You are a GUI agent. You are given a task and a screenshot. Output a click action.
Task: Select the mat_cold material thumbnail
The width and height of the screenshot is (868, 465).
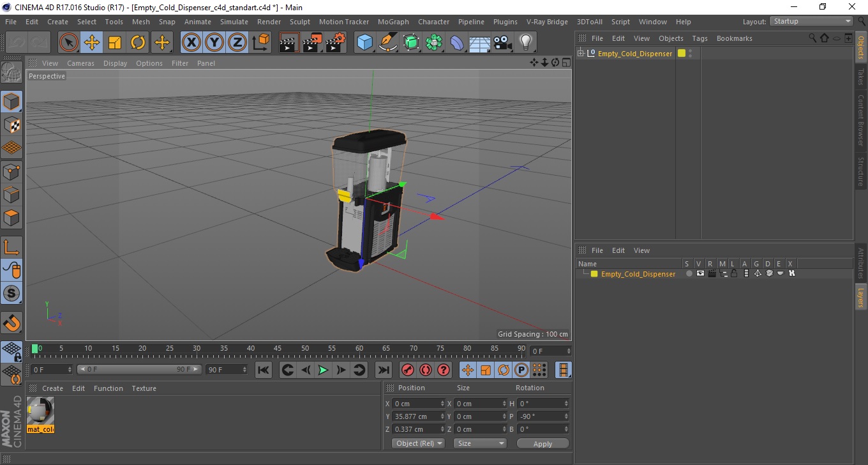pyautogui.click(x=41, y=415)
